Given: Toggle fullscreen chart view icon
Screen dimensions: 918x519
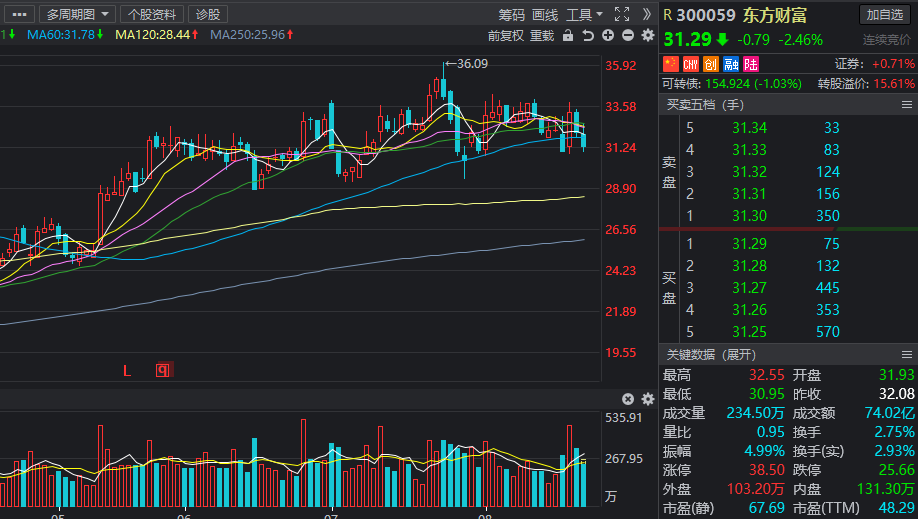Looking at the screenshot, I should tap(622, 14).
